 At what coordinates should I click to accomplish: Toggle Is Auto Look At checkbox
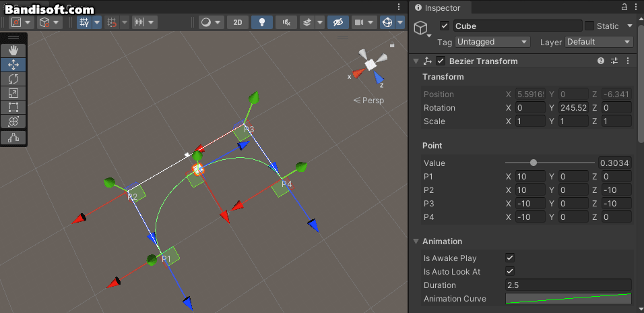[510, 271]
